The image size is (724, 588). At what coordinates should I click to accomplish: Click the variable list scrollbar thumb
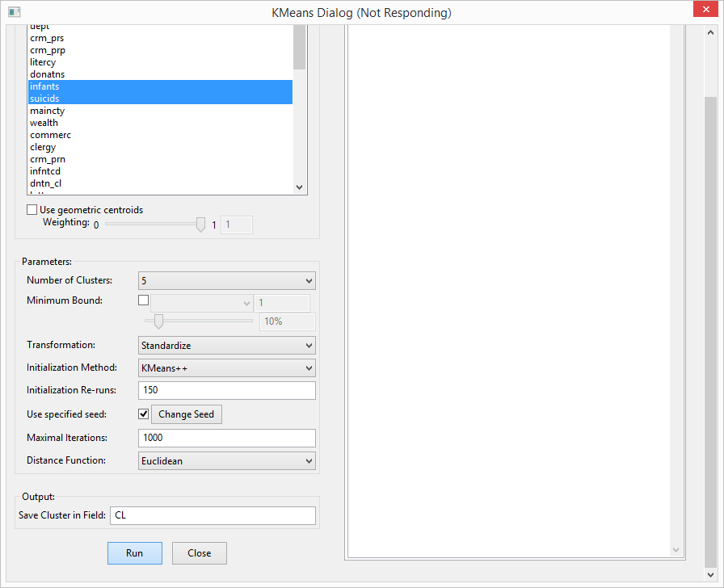tap(299, 47)
